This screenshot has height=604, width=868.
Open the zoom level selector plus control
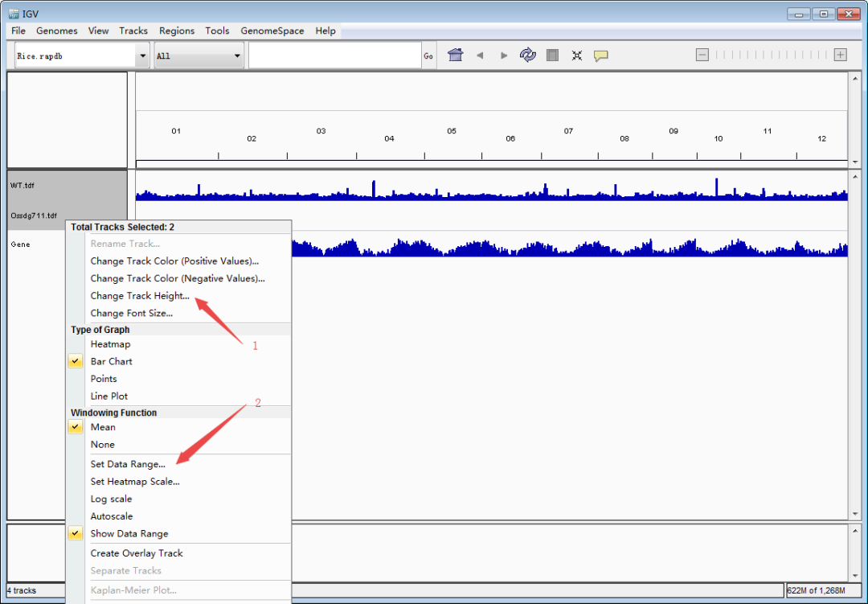click(x=840, y=55)
